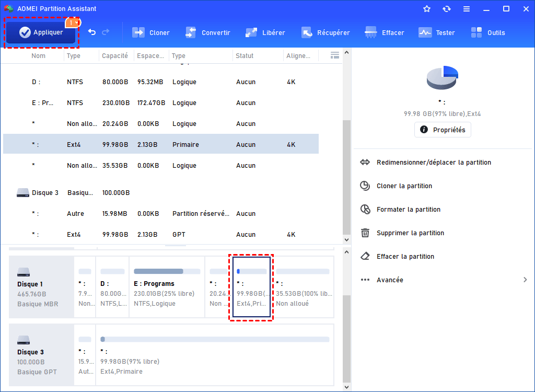Click the partition list scrollbar down arrow
This screenshot has height=392, width=535.
(x=347, y=240)
